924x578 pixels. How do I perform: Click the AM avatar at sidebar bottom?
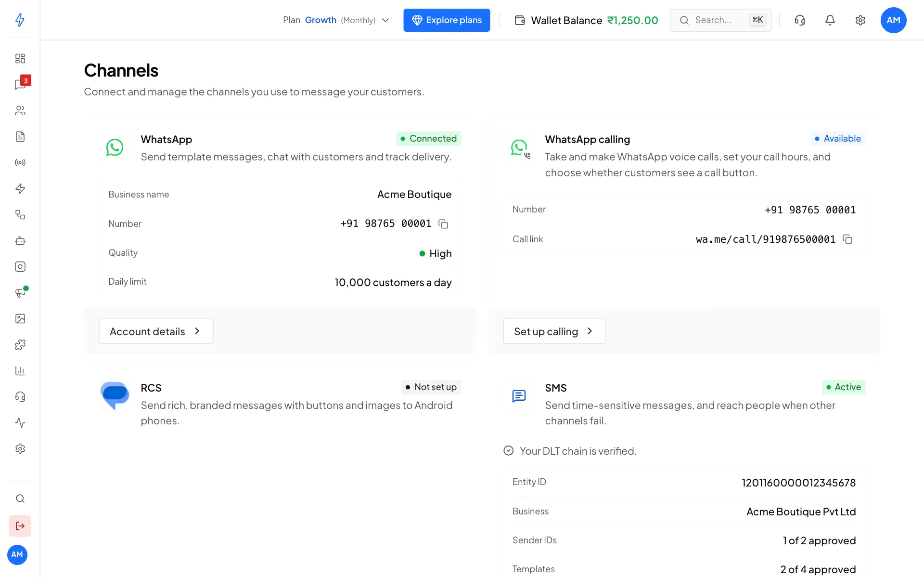point(17,555)
